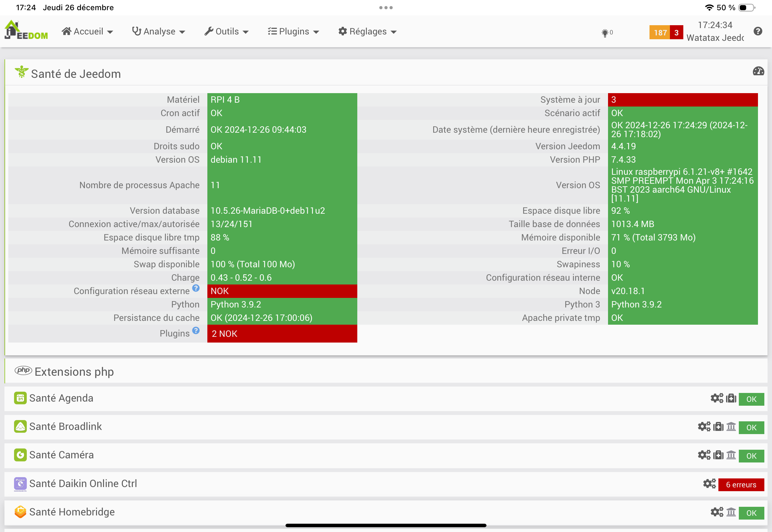Click the orange 187 messages badge

pyautogui.click(x=659, y=33)
